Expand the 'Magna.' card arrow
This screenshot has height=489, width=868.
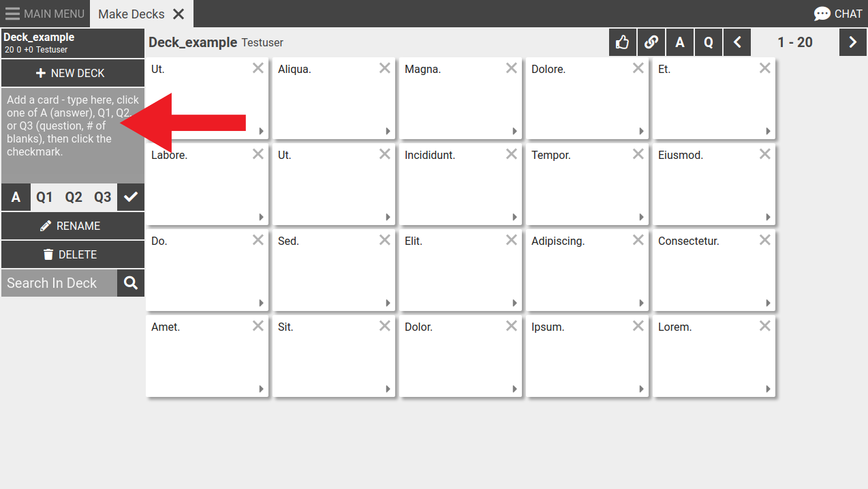pyautogui.click(x=514, y=132)
